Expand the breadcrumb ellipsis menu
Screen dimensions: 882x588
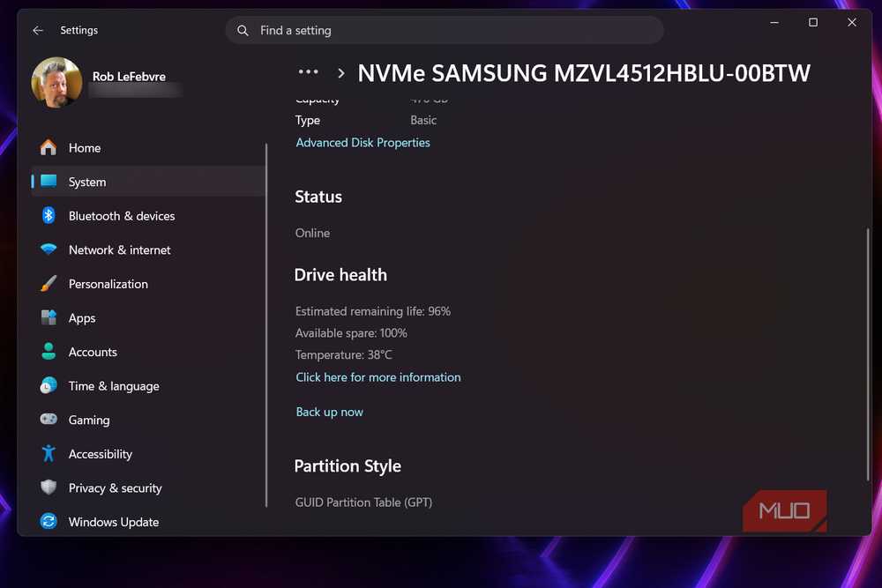coord(308,72)
